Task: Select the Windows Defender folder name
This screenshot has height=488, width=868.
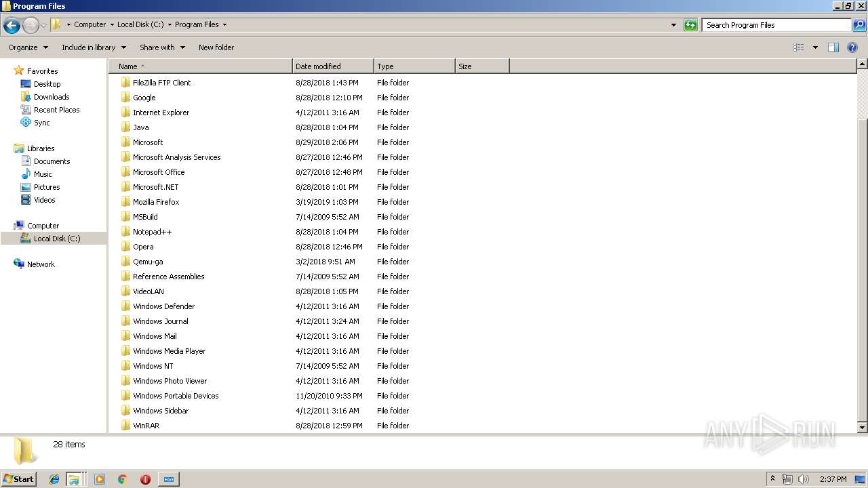Action: (x=163, y=306)
